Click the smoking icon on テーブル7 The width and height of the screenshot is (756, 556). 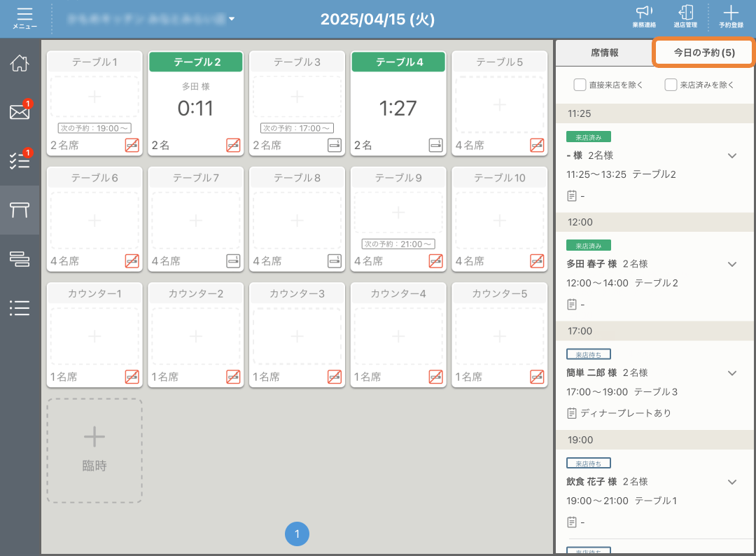(x=233, y=261)
